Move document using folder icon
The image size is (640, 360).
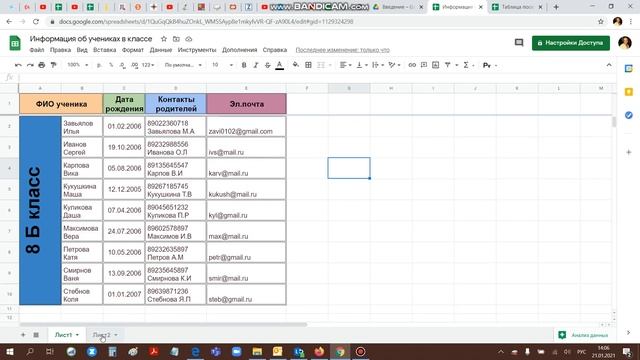(x=176, y=39)
